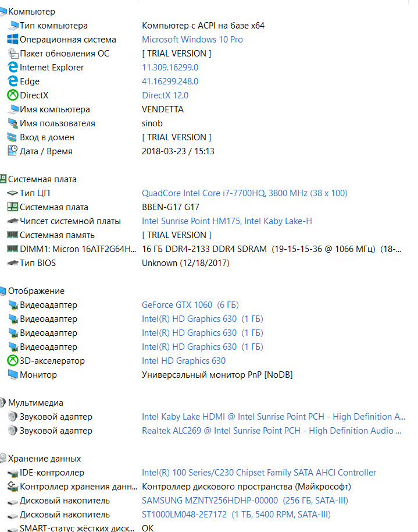Click the 3D-акселератор green icon
418x532 pixels.
click(13, 360)
